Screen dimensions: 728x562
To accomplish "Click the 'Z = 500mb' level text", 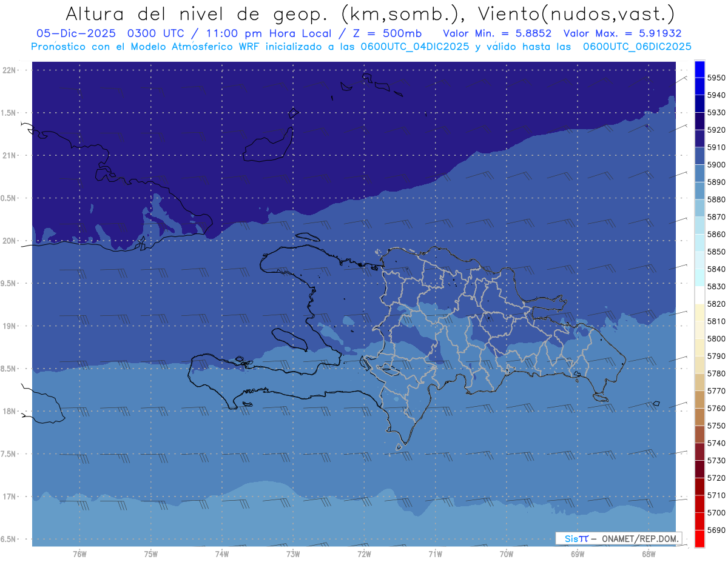I will pos(386,33).
